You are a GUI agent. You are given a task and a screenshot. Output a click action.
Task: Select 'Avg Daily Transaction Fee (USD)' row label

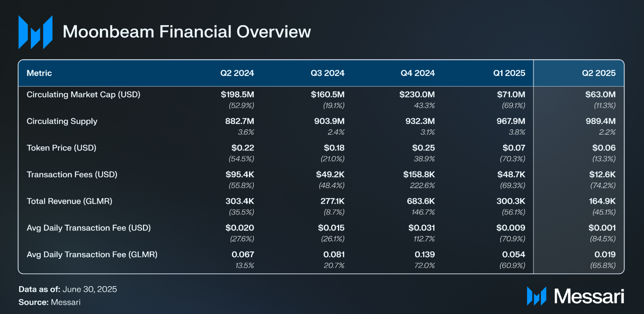pyautogui.click(x=89, y=228)
